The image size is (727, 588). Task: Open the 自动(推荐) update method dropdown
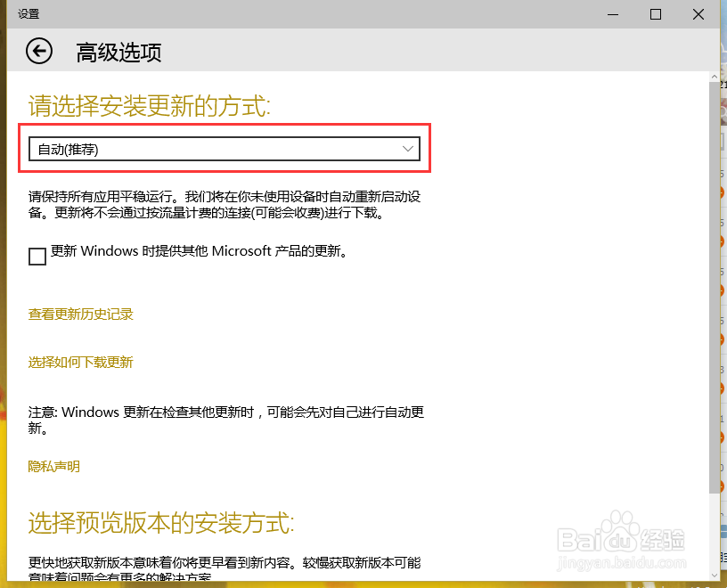223,149
